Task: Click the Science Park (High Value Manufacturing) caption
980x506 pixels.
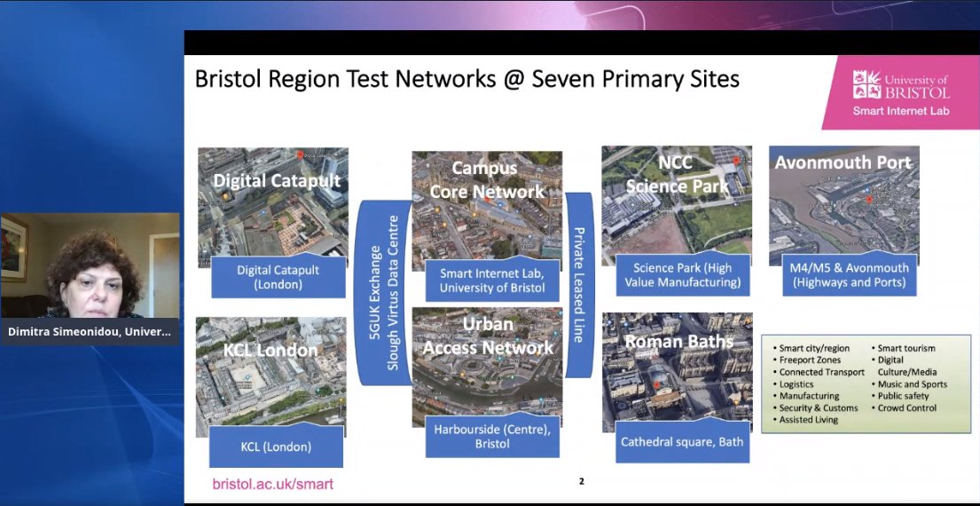Action: point(682,274)
